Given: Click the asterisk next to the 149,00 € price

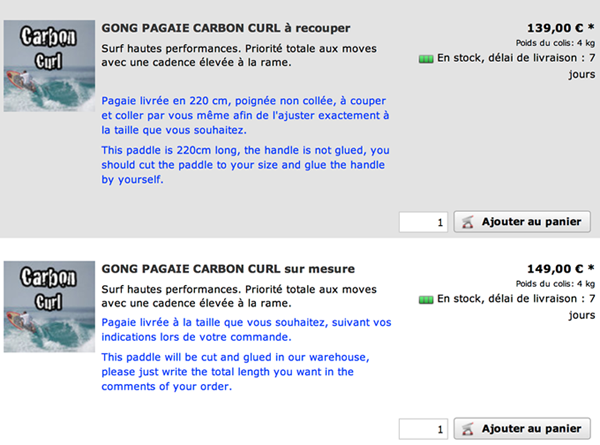Looking at the screenshot, I should tap(591, 267).
